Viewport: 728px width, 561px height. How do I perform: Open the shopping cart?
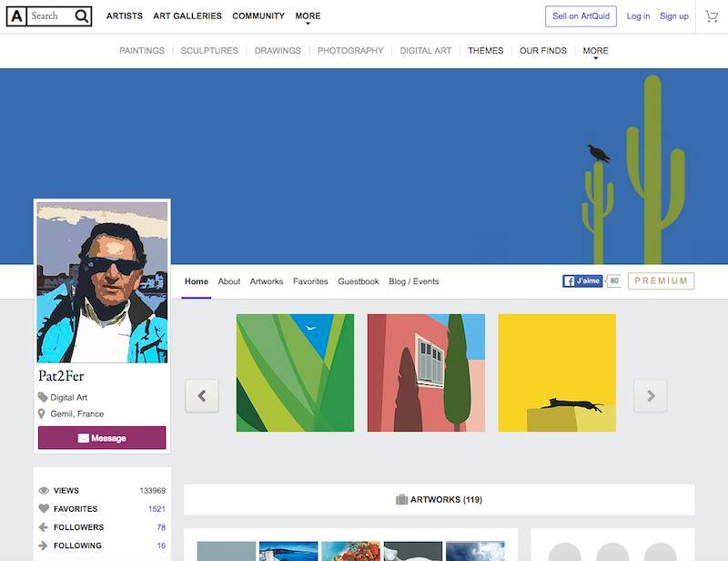click(712, 16)
